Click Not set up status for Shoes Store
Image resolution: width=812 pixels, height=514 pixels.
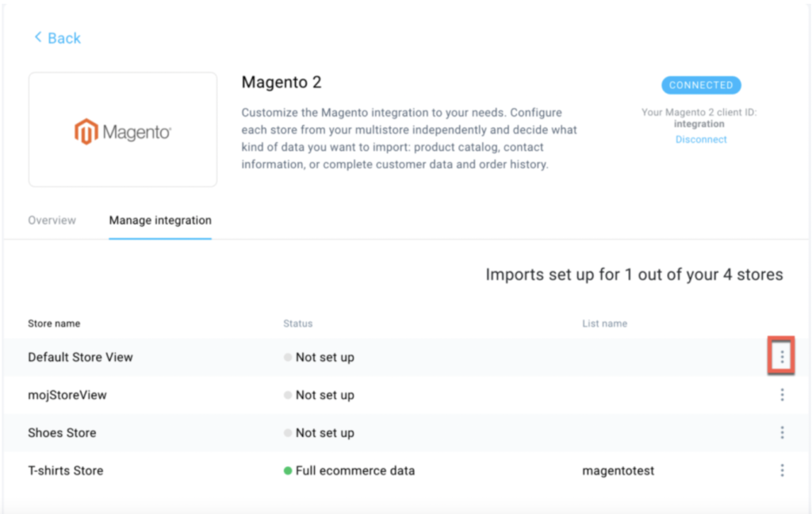[x=324, y=432]
